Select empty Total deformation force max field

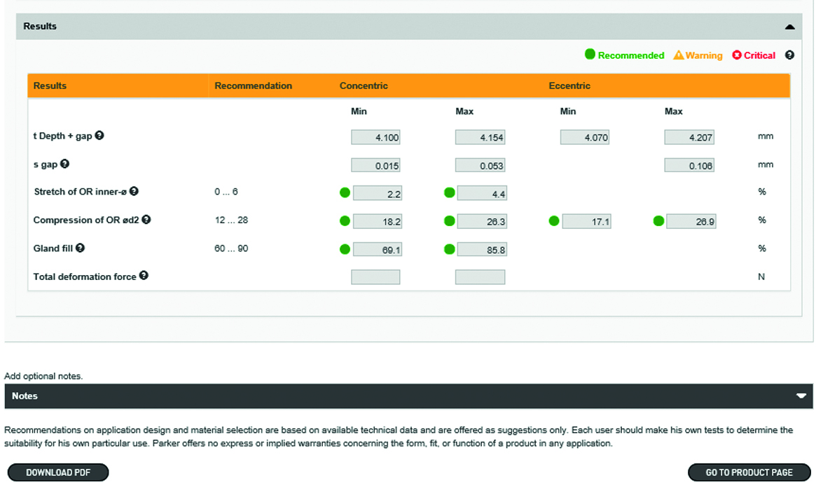point(480,276)
